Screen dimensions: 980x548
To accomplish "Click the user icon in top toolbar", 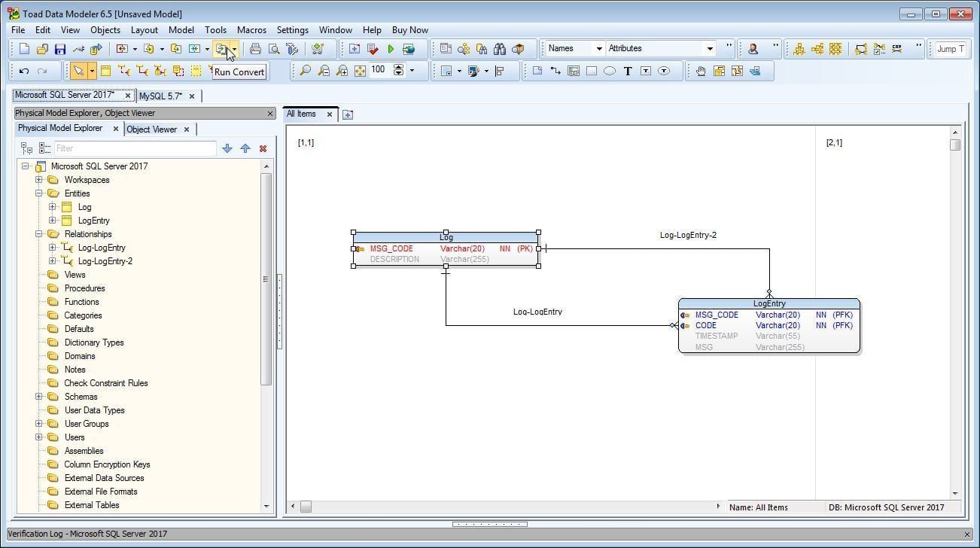I will pyautogui.click(x=753, y=49).
